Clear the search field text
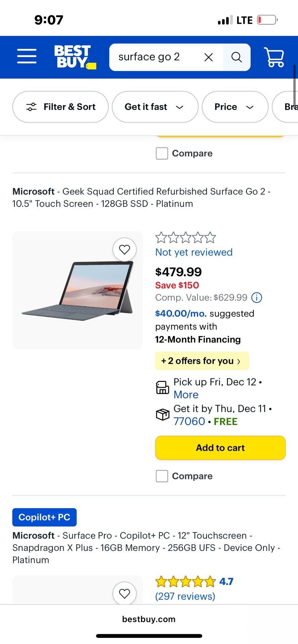The image size is (298, 644). point(209,57)
